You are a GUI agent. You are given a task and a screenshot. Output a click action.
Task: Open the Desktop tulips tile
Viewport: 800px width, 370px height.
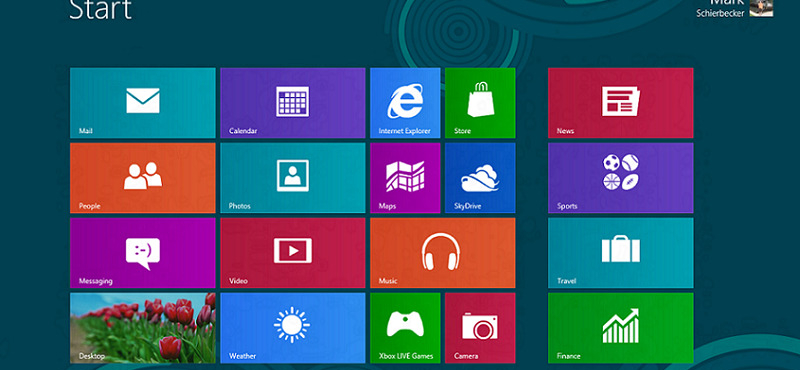(143, 328)
